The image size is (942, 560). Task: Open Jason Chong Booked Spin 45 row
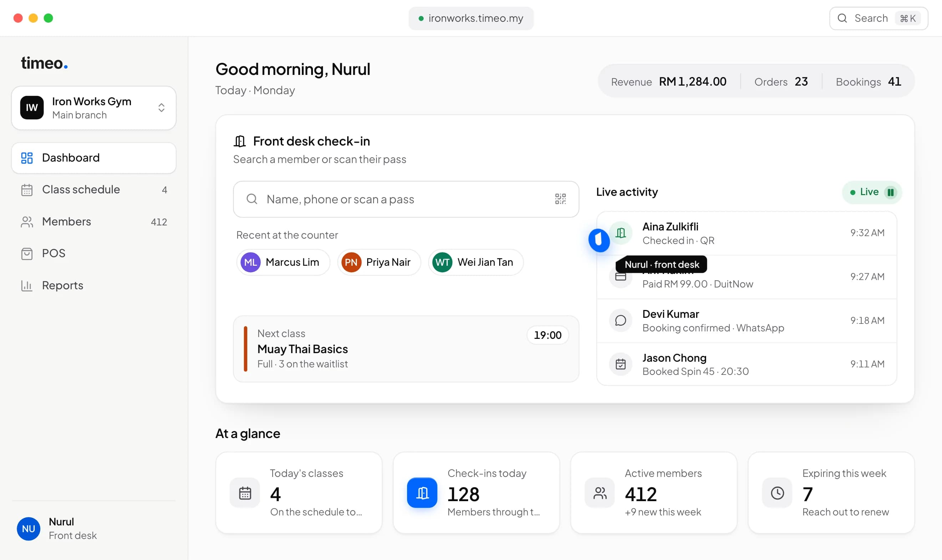pyautogui.click(x=746, y=364)
